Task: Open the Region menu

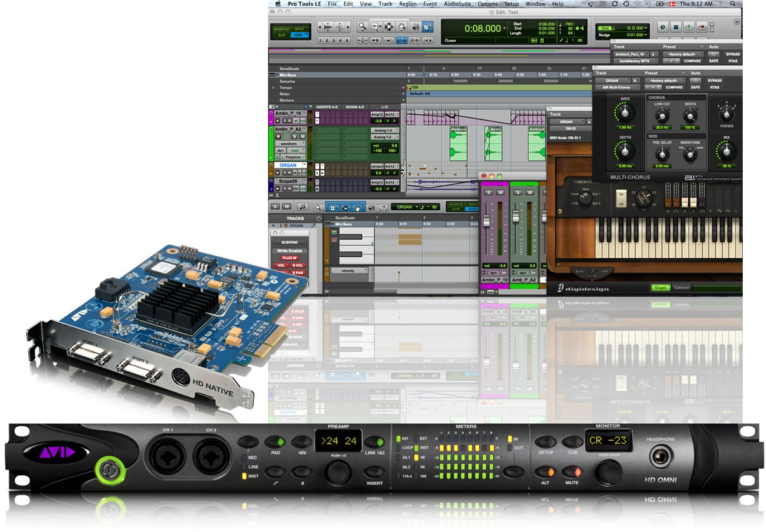Action: (408, 4)
